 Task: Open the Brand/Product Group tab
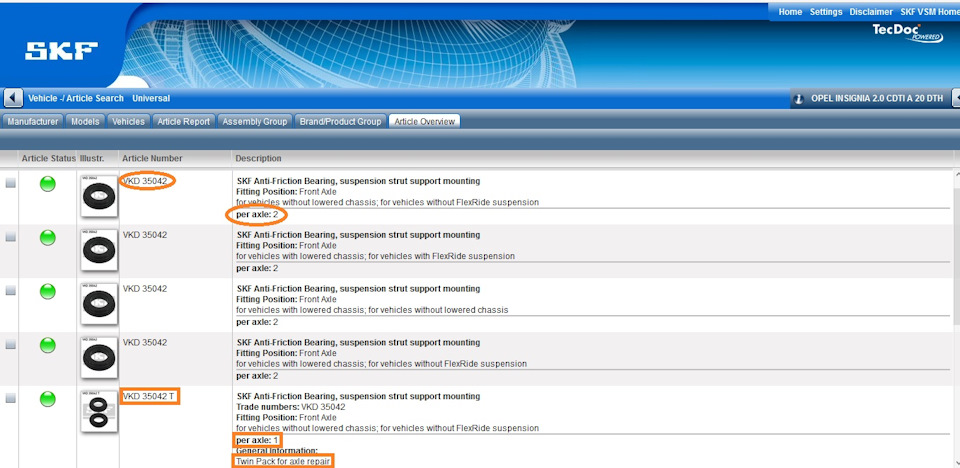click(x=340, y=121)
